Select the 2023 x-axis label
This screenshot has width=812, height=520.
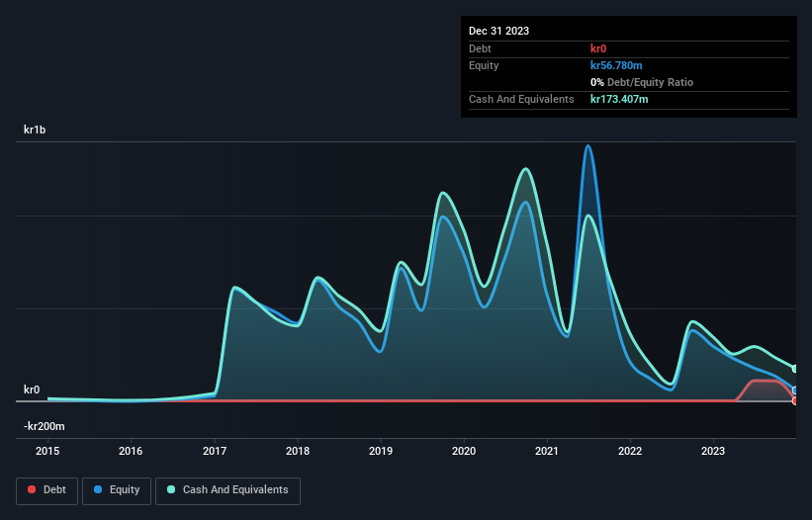(x=713, y=451)
